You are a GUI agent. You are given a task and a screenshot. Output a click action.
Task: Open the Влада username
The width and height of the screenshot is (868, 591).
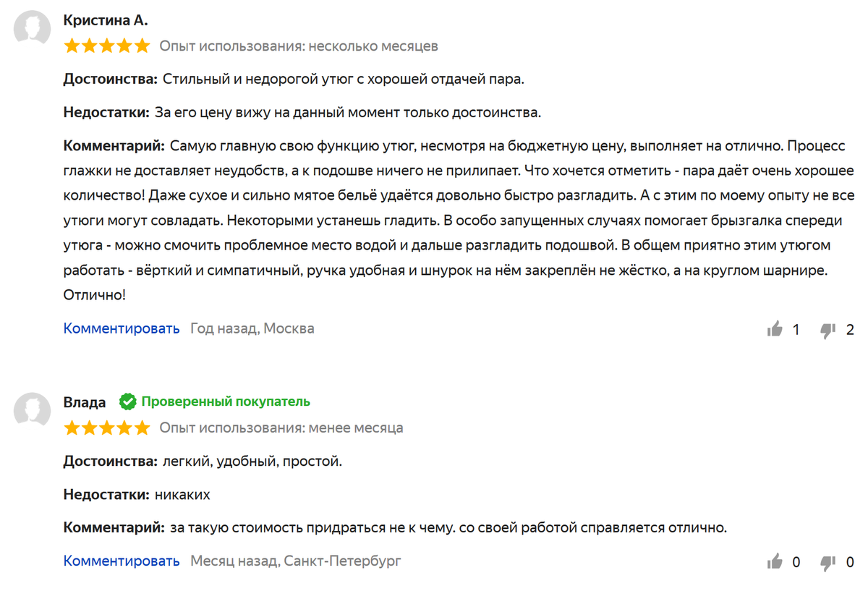click(x=85, y=402)
